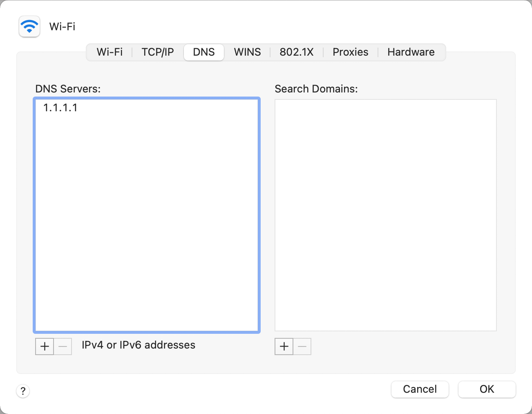Click the 'Search Domains:' label
The image size is (532, 414).
[316, 89]
